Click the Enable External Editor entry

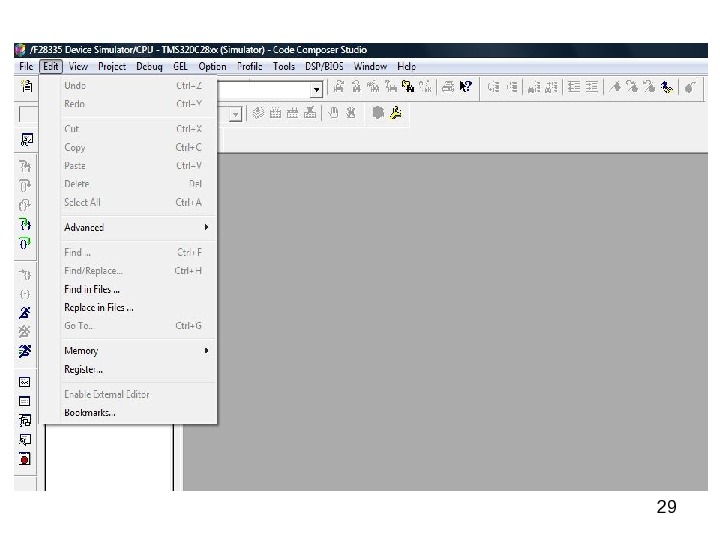click(137, 394)
